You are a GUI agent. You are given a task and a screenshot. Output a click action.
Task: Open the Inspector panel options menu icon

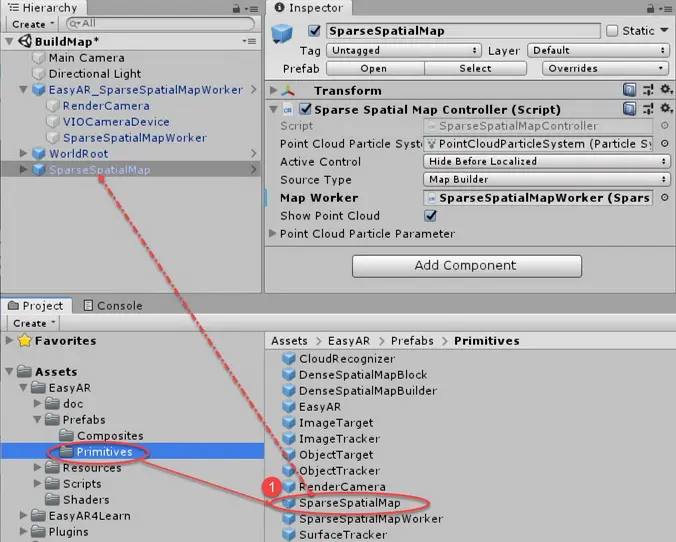pos(666,9)
